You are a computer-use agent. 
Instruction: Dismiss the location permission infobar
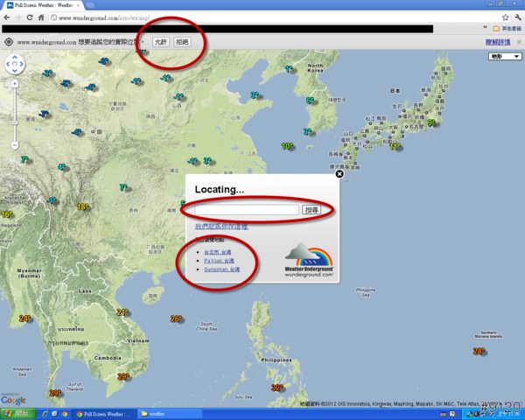519,42
